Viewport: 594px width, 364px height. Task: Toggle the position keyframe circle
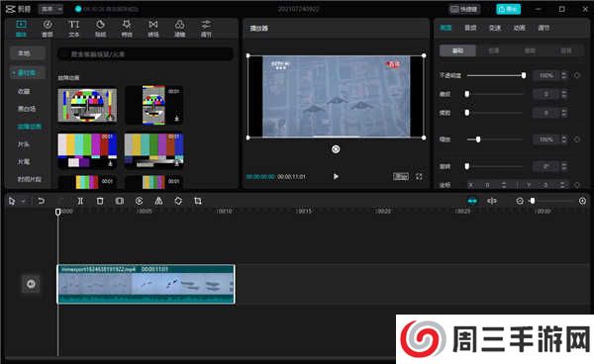[577, 185]
